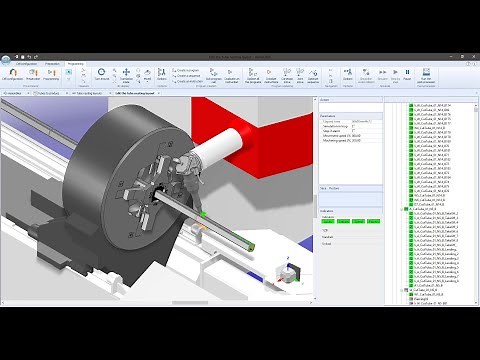The width and height of the screenshot is (480, 360).
Task: Click Optimize sequence
Action: pyautogui.click(x=313, y=76)
